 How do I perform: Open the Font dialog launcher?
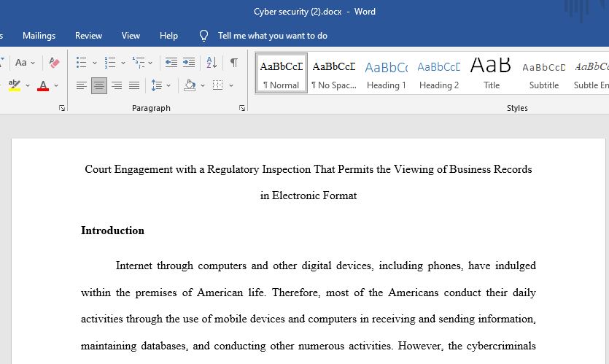point(62,108)
